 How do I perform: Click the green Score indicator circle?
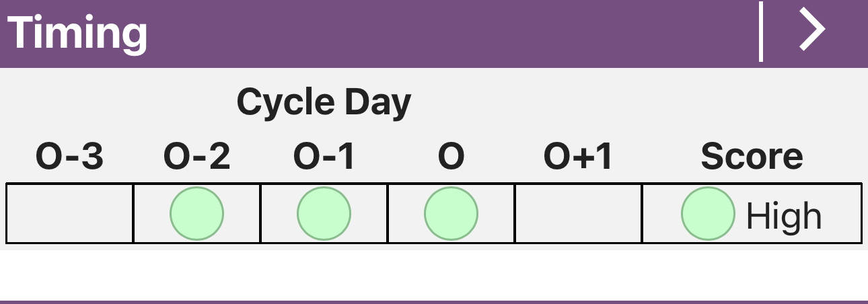click(708, 214)
